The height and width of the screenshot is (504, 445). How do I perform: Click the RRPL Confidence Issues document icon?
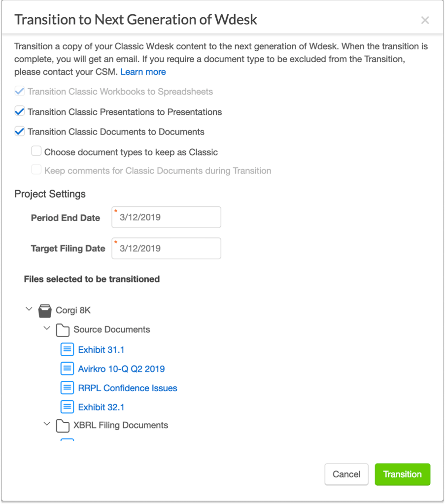pos(67,388)
